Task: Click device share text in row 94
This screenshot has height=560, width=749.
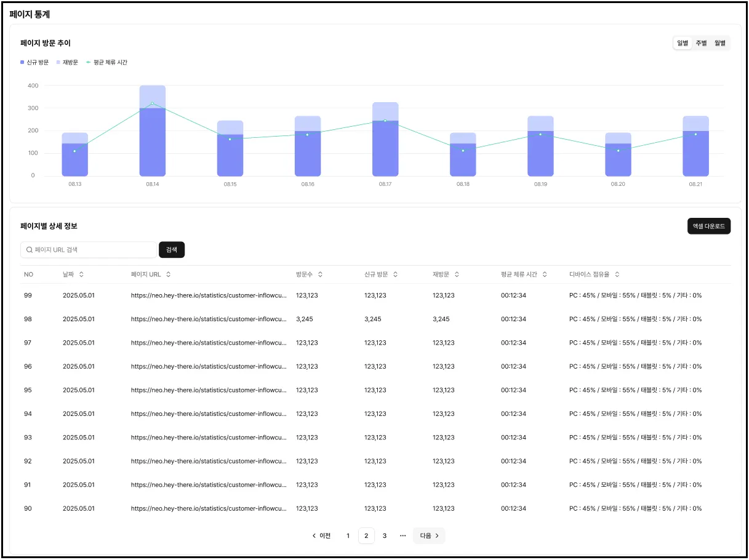Action: (x=636, y=414)
